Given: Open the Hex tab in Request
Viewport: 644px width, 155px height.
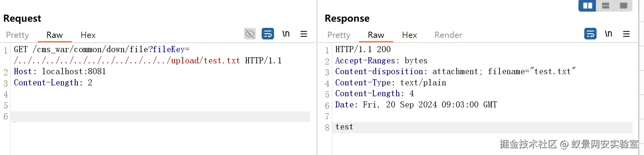Looking at the screenshot, I should 88,35.
